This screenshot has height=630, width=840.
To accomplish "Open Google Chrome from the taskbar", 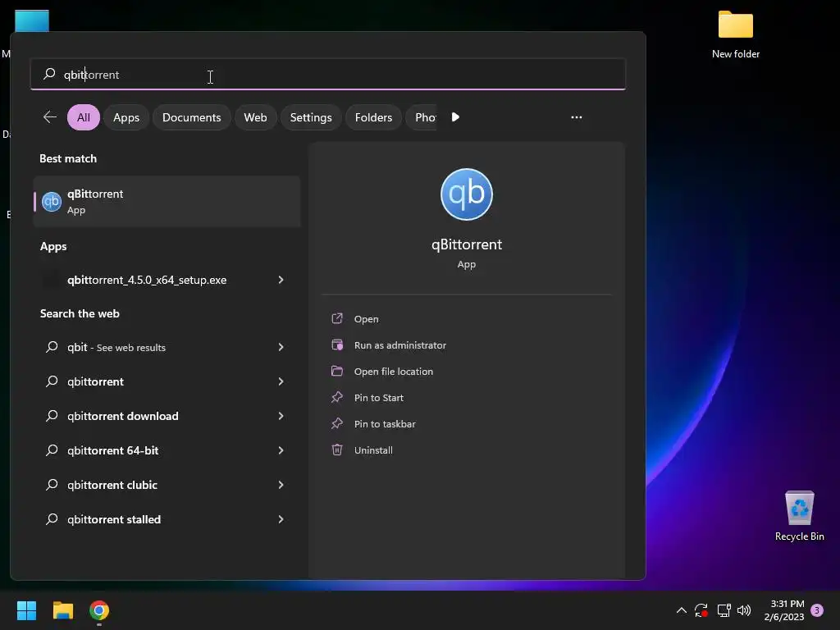I will point(99,610).
